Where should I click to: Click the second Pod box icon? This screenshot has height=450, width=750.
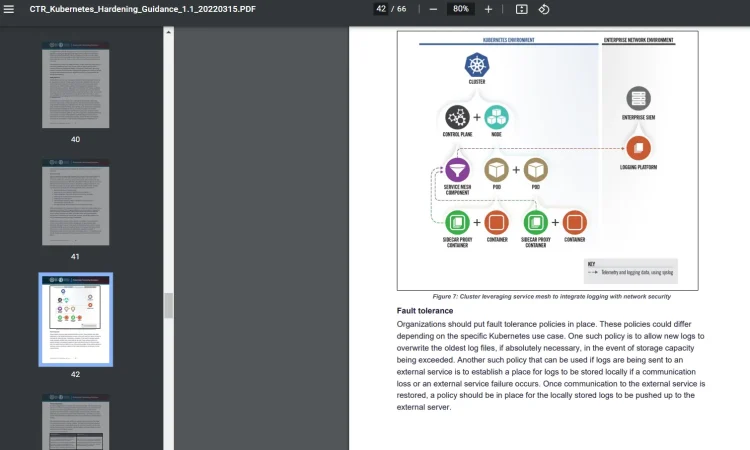click(x=536, y=170)
